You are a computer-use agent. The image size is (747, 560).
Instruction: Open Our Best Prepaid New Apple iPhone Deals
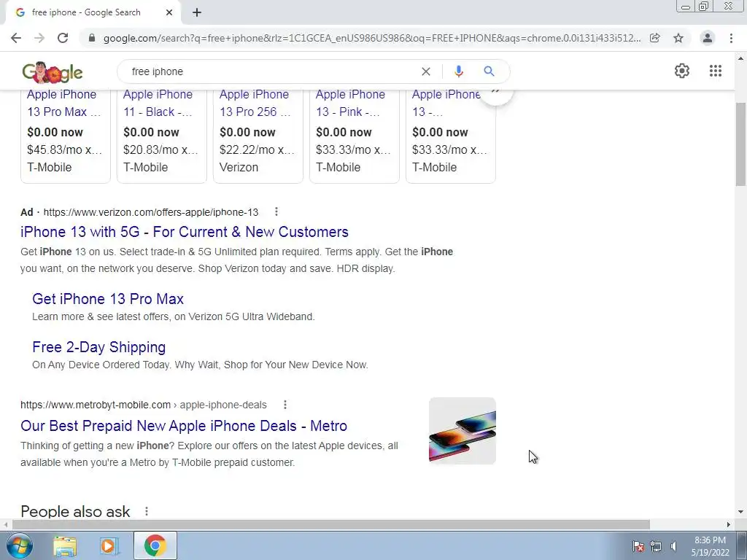[184, 426]
